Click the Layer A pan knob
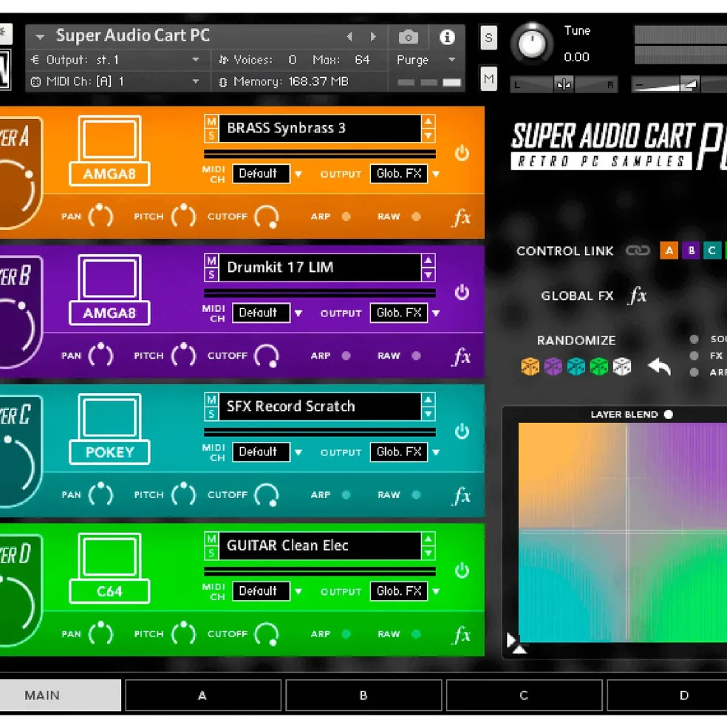The image size is (727, 728). [x=100, y=216]
